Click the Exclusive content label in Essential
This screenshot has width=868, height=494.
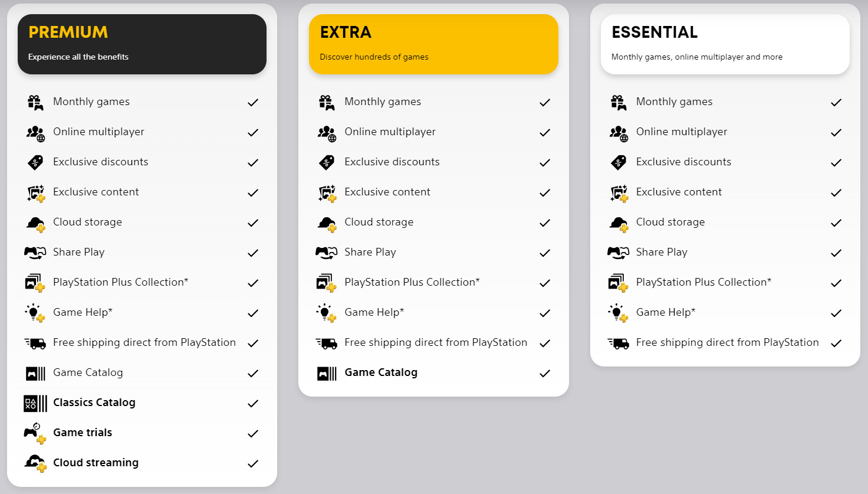(679, 192)
